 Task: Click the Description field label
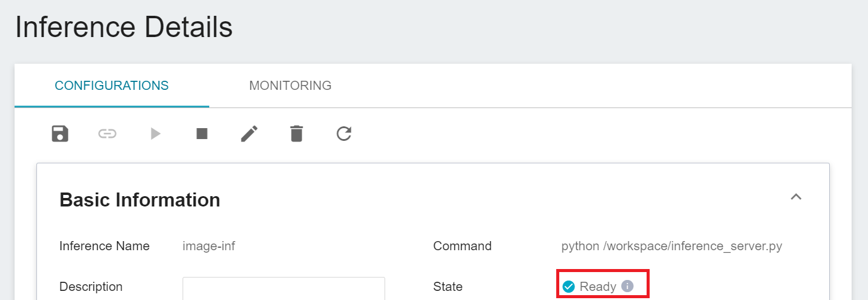coord(91,287)
